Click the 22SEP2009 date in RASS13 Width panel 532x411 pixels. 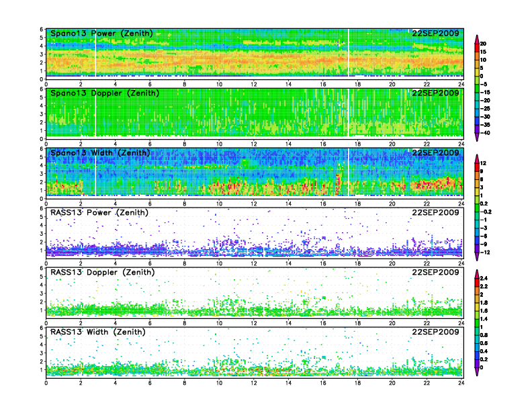(x=435, y=332)
